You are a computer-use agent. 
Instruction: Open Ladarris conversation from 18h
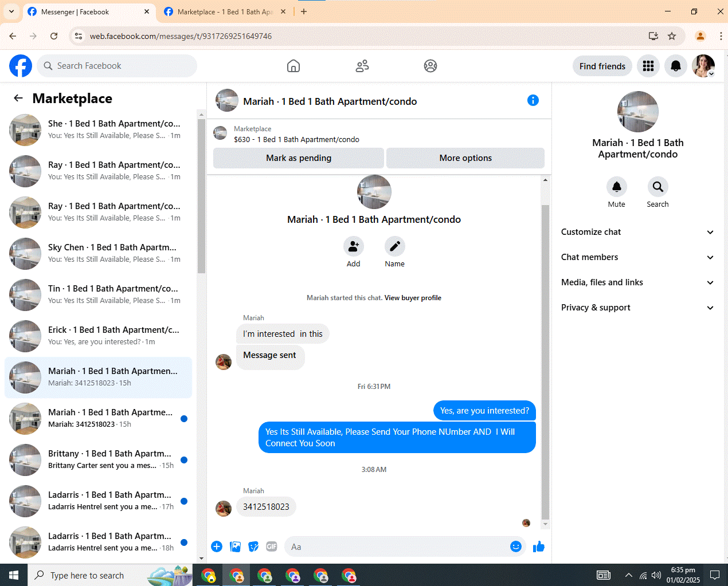click(99, 542)
